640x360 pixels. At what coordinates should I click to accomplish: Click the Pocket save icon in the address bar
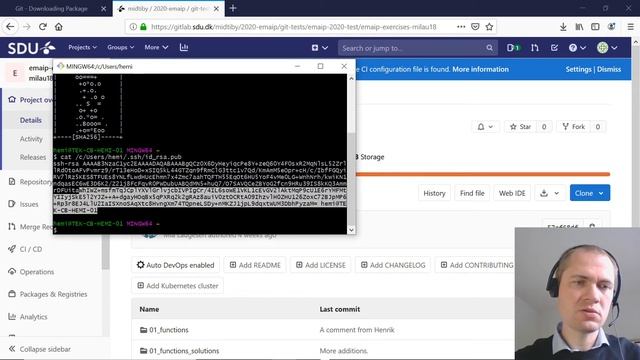click(x=475, y=27)
